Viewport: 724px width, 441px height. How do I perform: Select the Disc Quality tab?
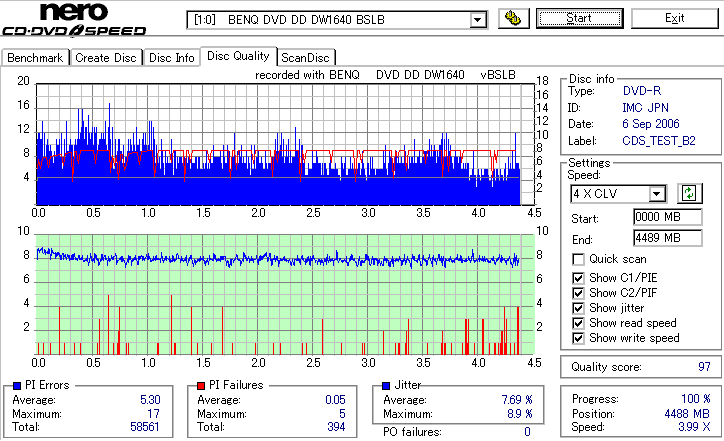click(x=238, y=56)
